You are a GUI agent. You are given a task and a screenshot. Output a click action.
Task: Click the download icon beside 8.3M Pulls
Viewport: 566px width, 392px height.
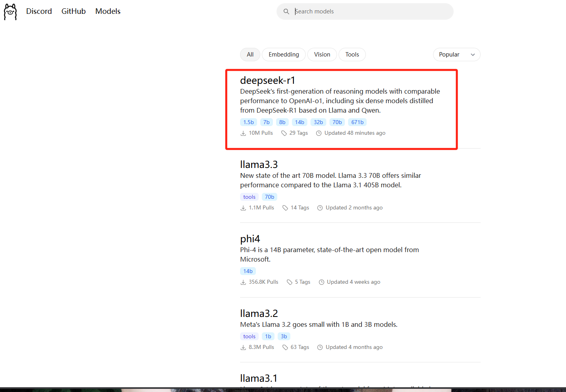[243, 347]
